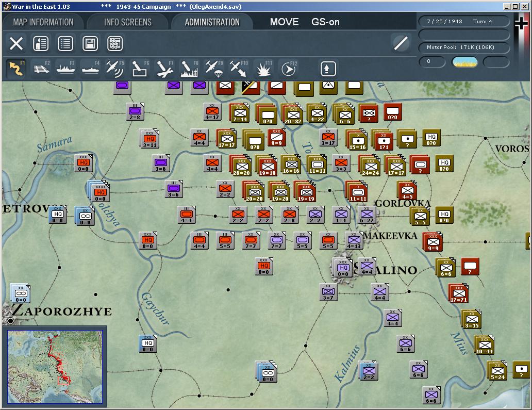532x410 pixels.
Task: Select the F10 Air transfer icon
Action: pos(239,69)
